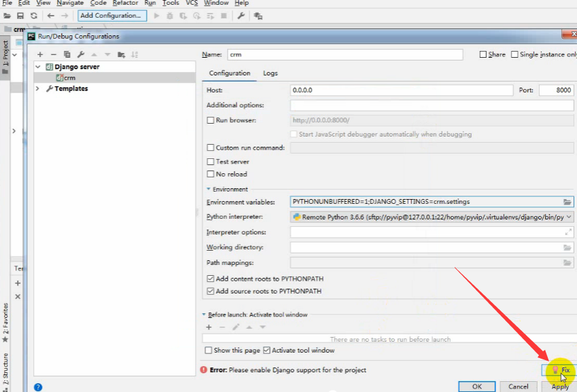
Task: Expand the Templates tree node
Action: click(x=37, y=88)
